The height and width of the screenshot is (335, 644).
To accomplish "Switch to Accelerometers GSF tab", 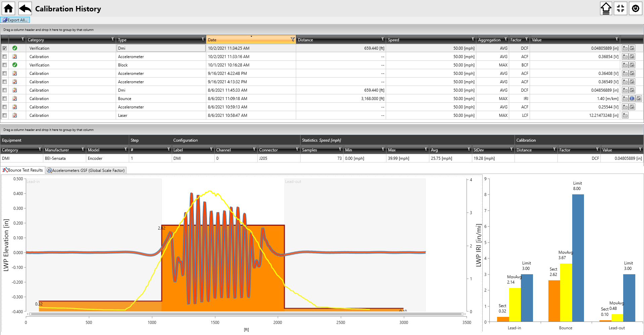I will pos(86,171).
